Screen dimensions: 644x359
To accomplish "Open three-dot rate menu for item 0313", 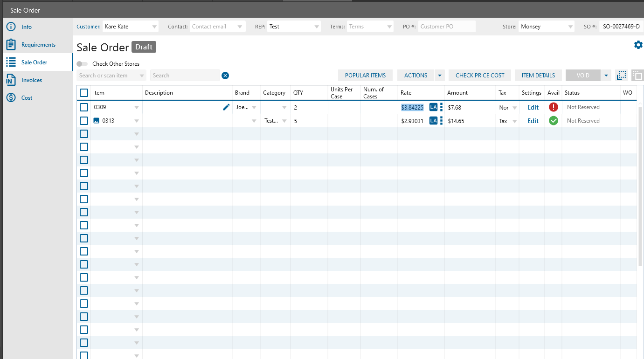I will click(x=441, y=121).
